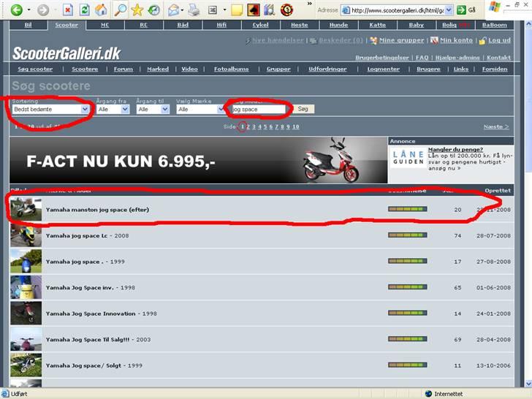Click the spade card icon in toolbar
Image resolution: width=532 pixels, height=399 pixels.
pos(253,9)
